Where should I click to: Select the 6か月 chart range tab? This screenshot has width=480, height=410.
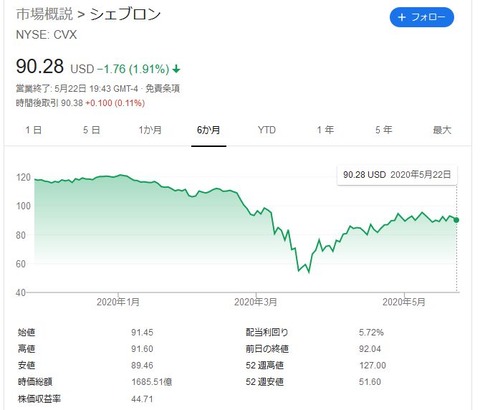pos(209,130)
